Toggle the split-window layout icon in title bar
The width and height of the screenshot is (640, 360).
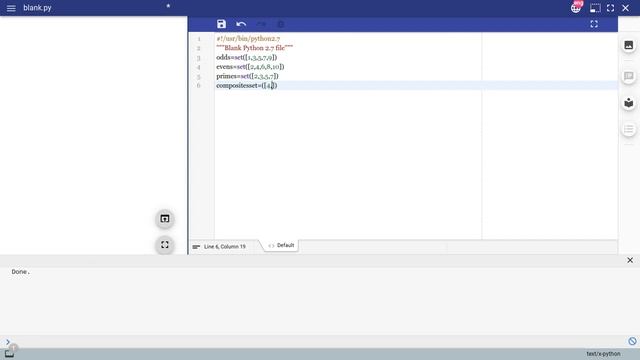595,8
